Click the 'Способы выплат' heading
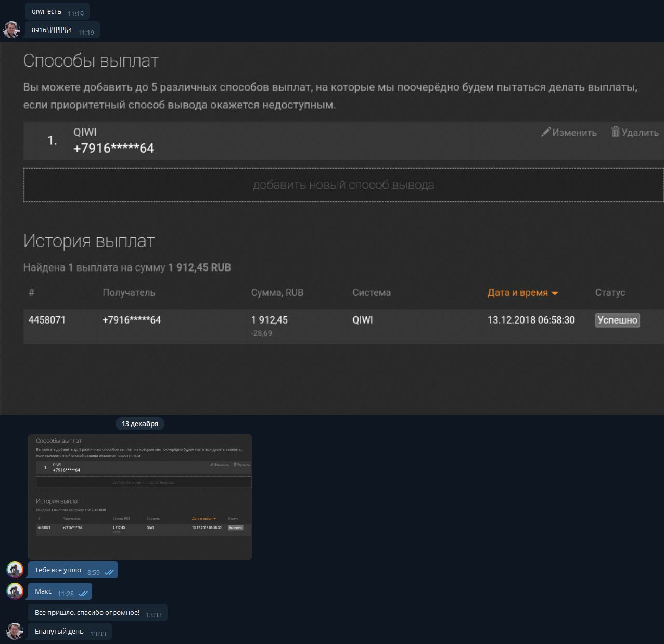 (x=91, y=61)
